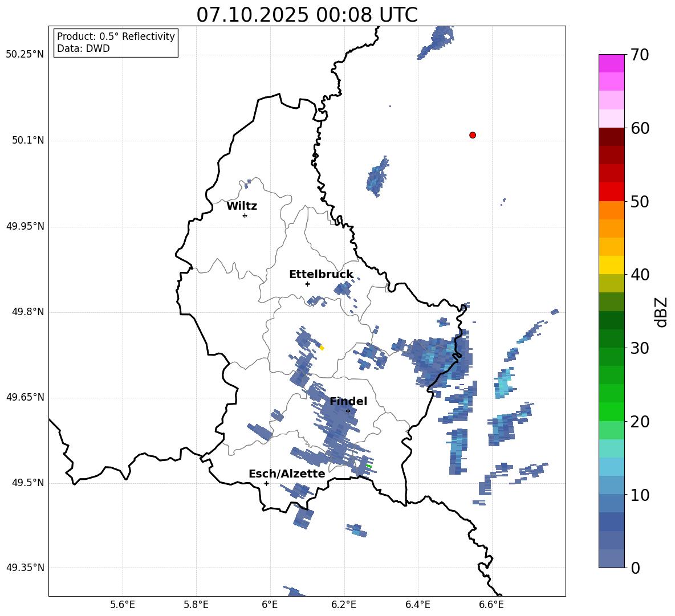Click the yellow colorbar segment at 40
The width and height of the screenshot is (675, 616).
tap(612, 265)
